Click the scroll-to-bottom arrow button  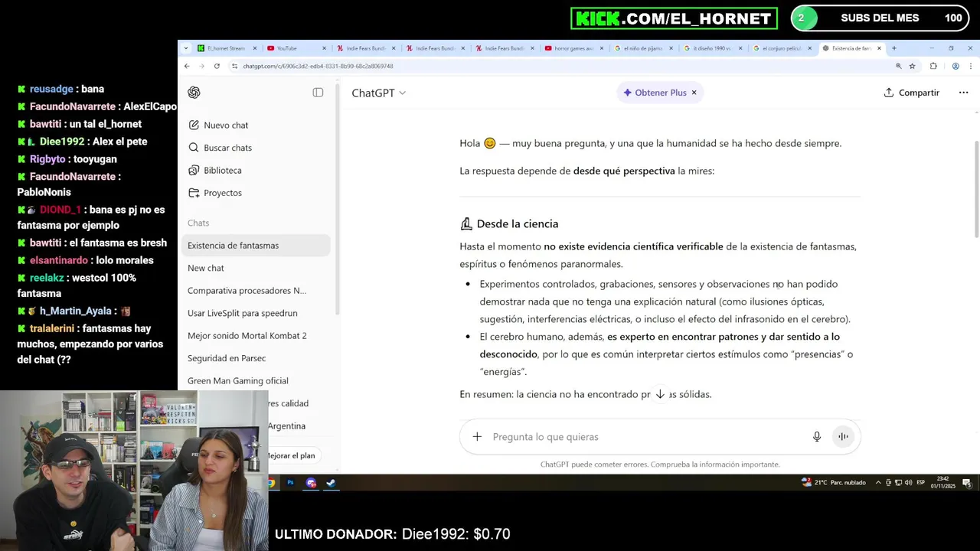point(660,393)
